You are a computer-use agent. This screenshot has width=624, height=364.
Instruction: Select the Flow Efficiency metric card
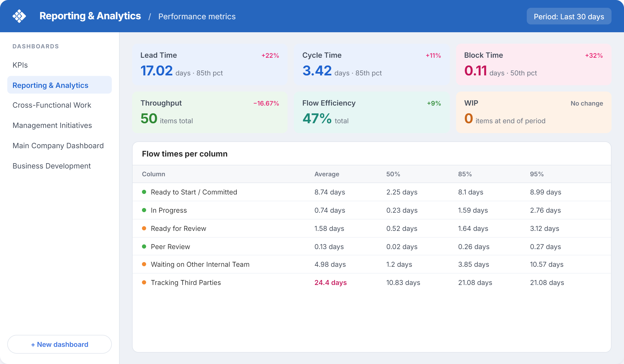pyautogui.click(x=372, y=112)
